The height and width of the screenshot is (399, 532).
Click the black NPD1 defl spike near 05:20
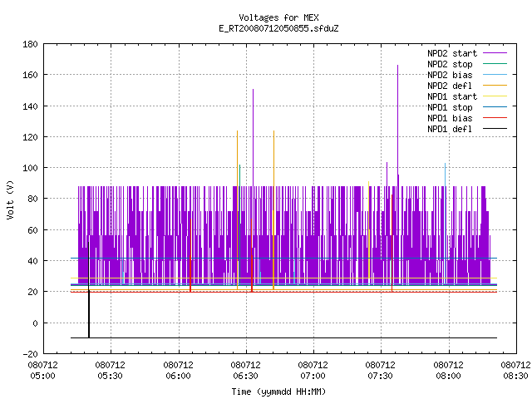[89, 290]
